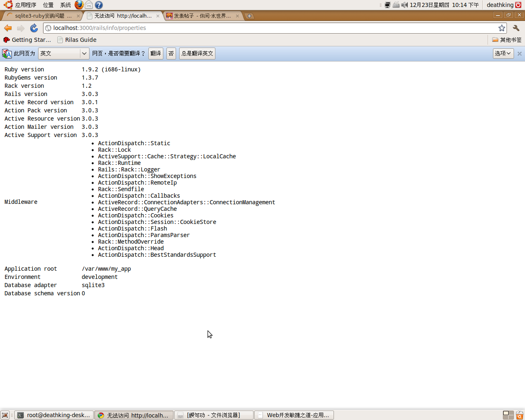
Task: Click the translate icon in the infobar
Action: (x=7, y=54)
